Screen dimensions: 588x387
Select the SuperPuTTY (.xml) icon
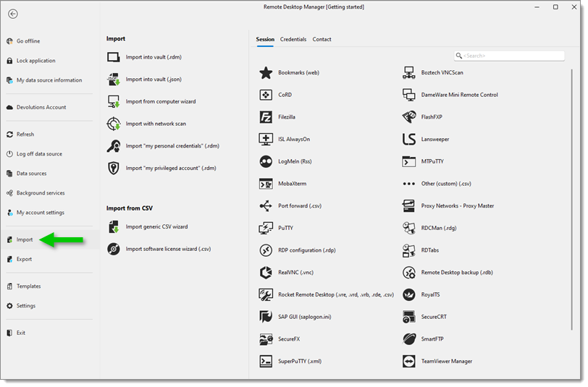point(266,361)
